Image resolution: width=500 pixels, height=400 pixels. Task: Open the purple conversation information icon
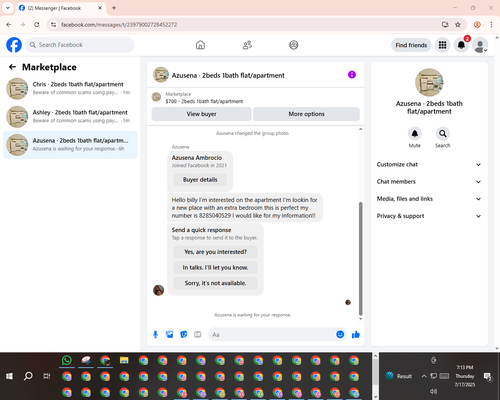tap(352, 75)
